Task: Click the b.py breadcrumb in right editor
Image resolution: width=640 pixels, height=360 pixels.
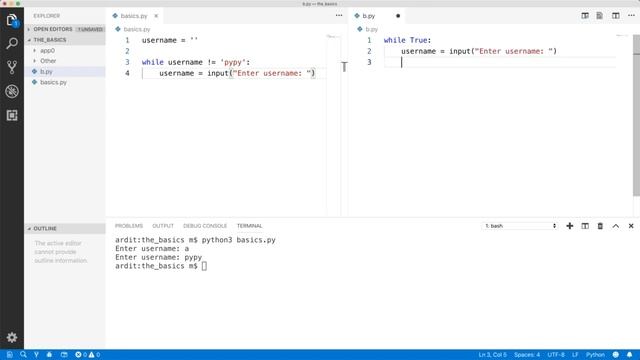Action: click(371, 29)
